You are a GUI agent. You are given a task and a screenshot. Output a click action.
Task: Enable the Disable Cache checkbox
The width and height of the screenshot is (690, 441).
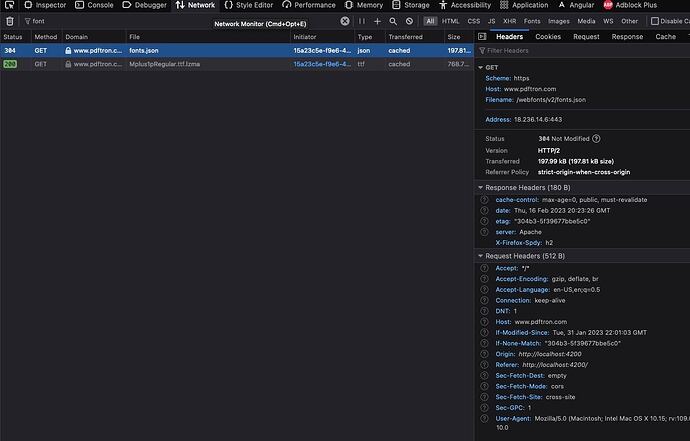pos(655,21)
